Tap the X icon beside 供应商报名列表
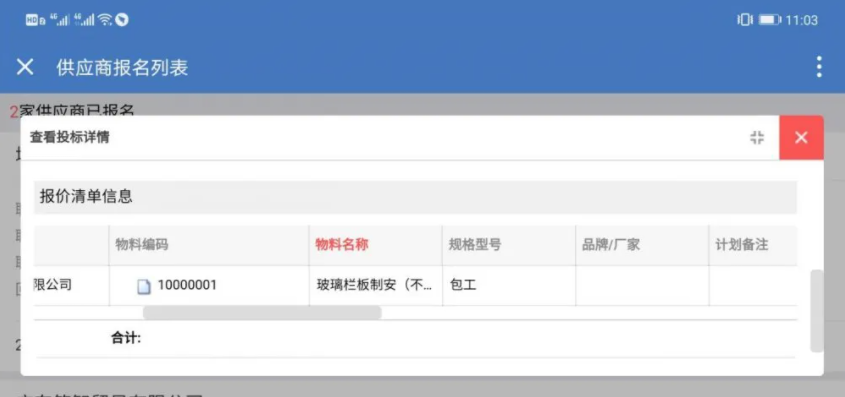845x397 pixels. pos(25,67)
